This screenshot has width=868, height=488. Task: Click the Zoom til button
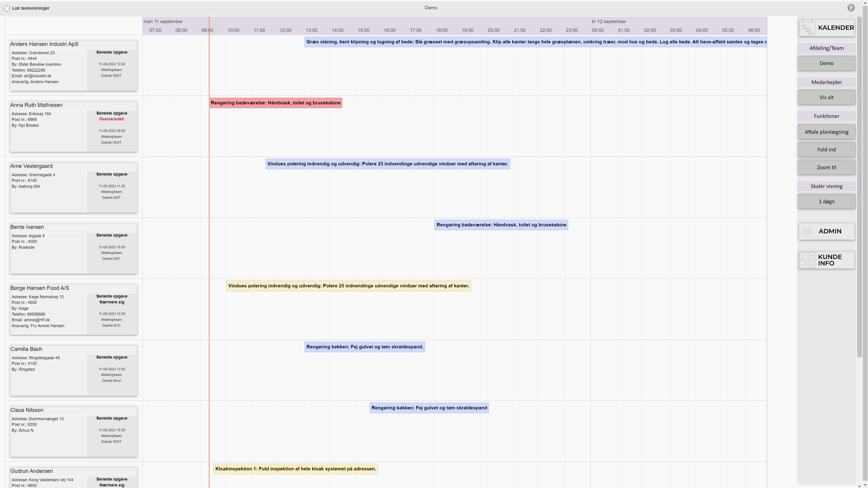tap(826, 167)
